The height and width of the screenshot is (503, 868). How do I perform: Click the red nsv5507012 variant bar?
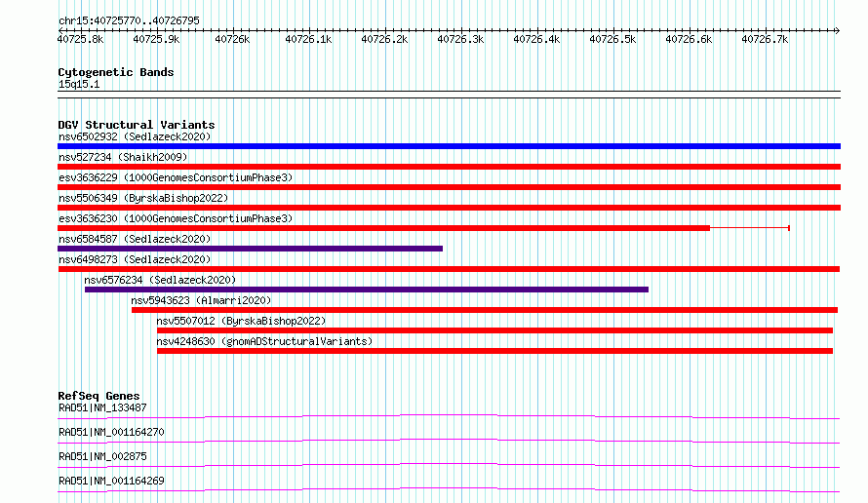pyautogui.click(x=494, y=330)
